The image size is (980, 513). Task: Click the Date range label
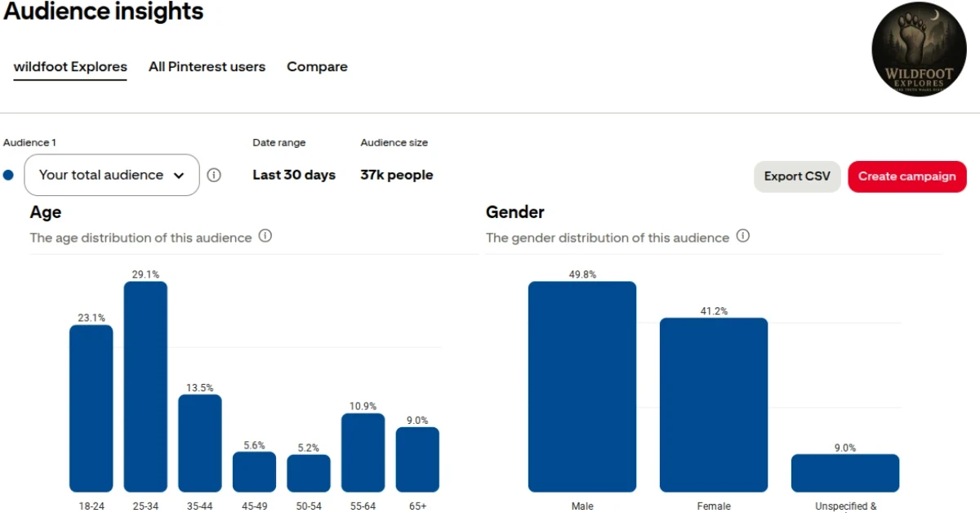[279, 142]
